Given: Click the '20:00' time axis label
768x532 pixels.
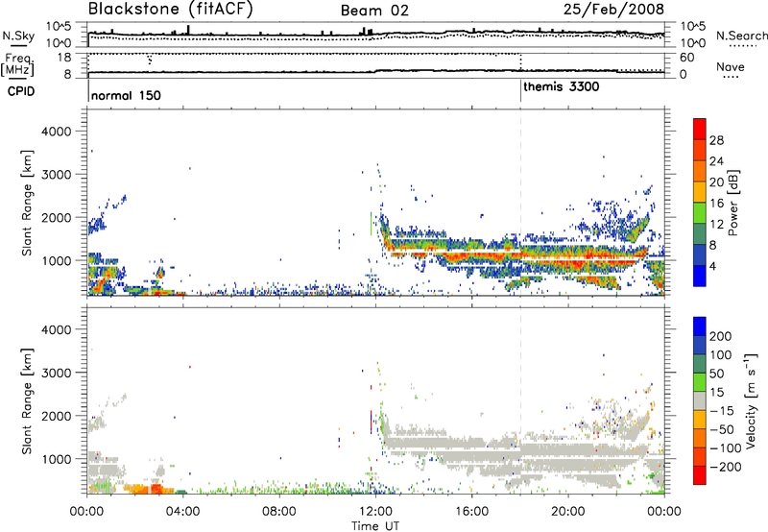Looking at the screenshot, I should coord(567,512).
